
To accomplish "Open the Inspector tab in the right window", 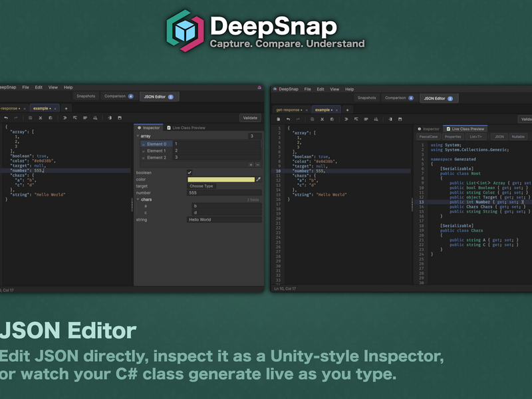I will (x=428, y=129).
